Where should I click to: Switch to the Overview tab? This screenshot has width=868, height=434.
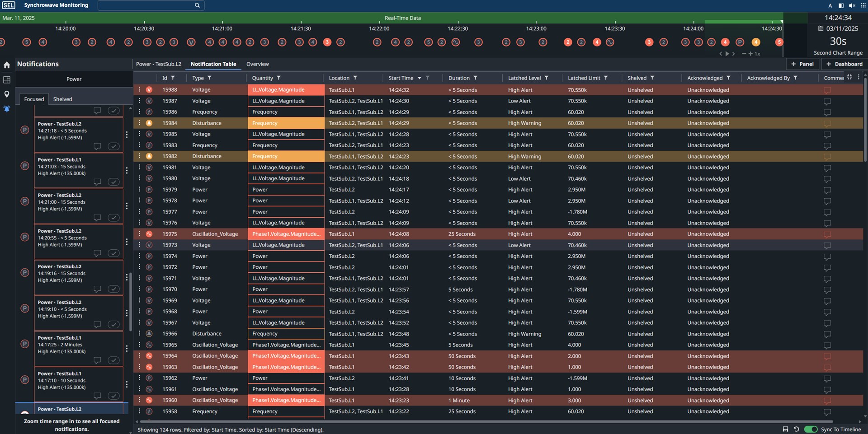pos(257,64)
